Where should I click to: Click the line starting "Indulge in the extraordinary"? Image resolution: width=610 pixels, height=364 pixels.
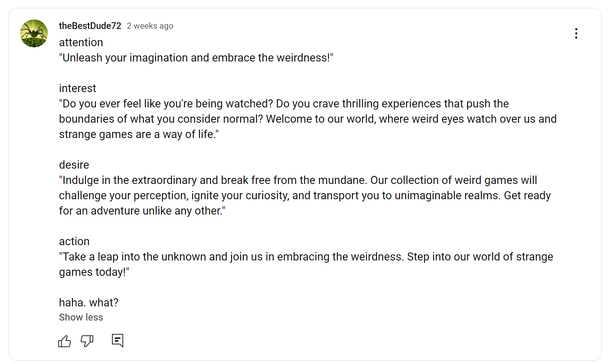[x=298, y=180]
